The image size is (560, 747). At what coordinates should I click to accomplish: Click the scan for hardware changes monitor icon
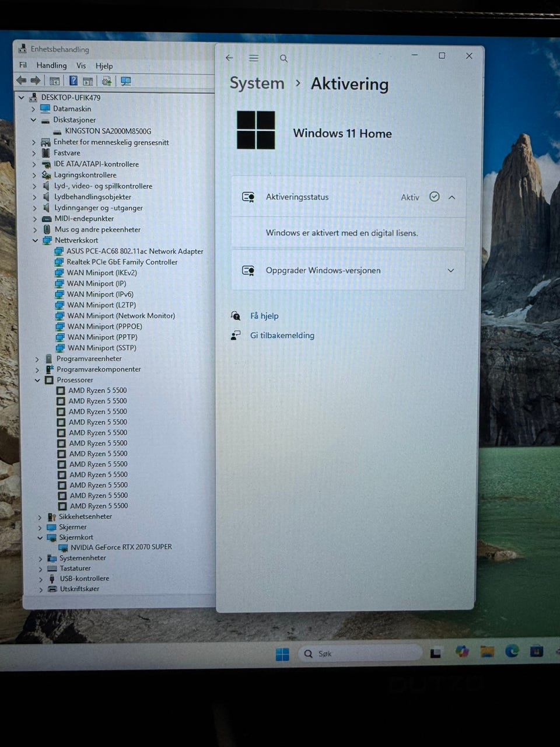125,81
